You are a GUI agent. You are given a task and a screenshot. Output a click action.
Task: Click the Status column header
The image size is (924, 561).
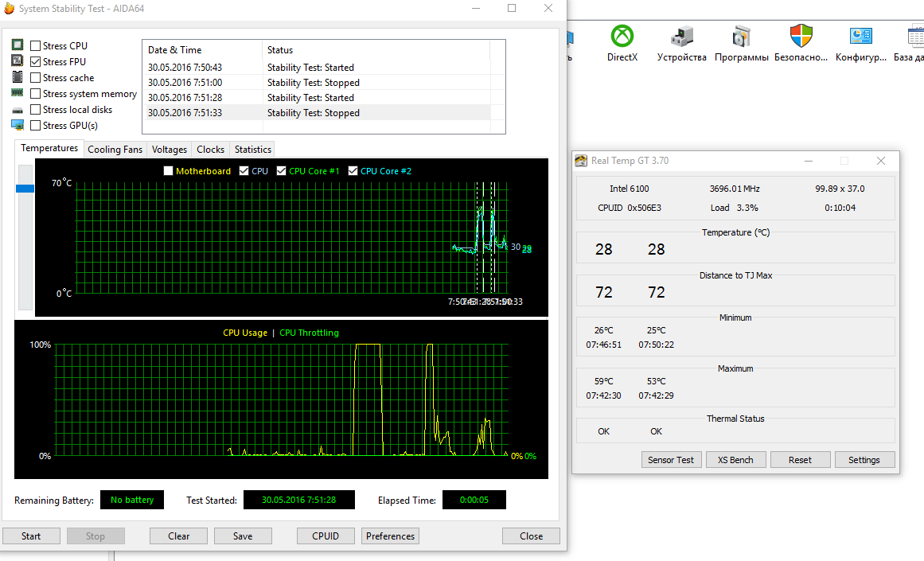(x=376, y=50)
